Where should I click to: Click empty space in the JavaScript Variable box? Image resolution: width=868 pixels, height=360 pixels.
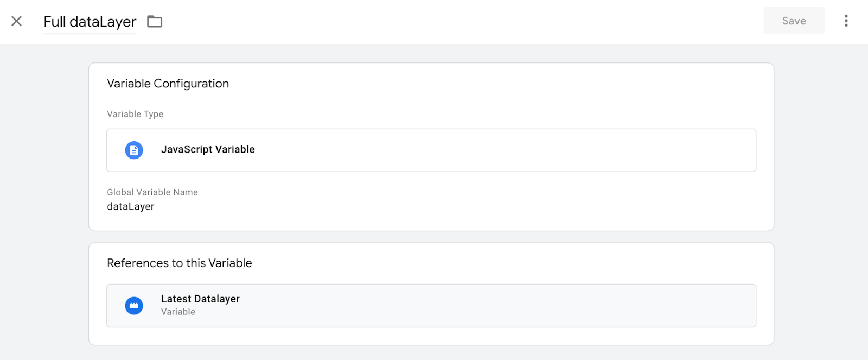tap(488, 150)
